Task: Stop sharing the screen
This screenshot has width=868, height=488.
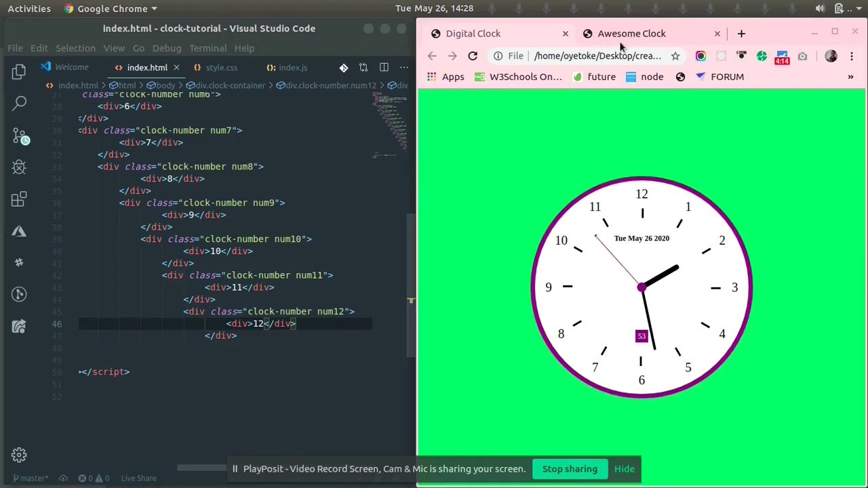Action: click(570, 469)
